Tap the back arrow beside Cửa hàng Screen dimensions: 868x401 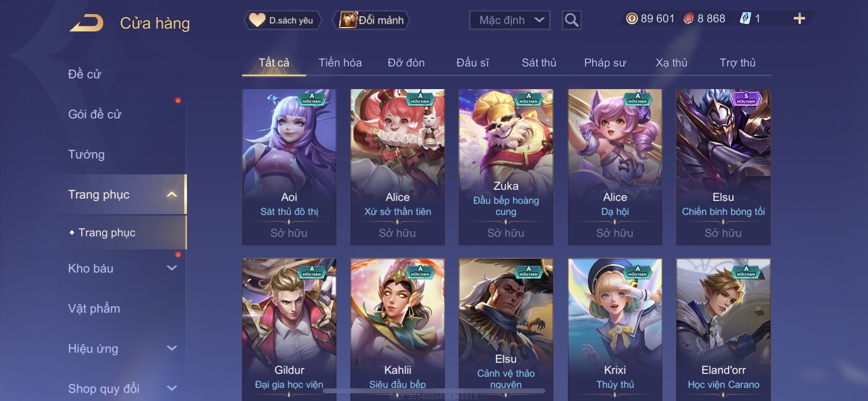(87, 23)
